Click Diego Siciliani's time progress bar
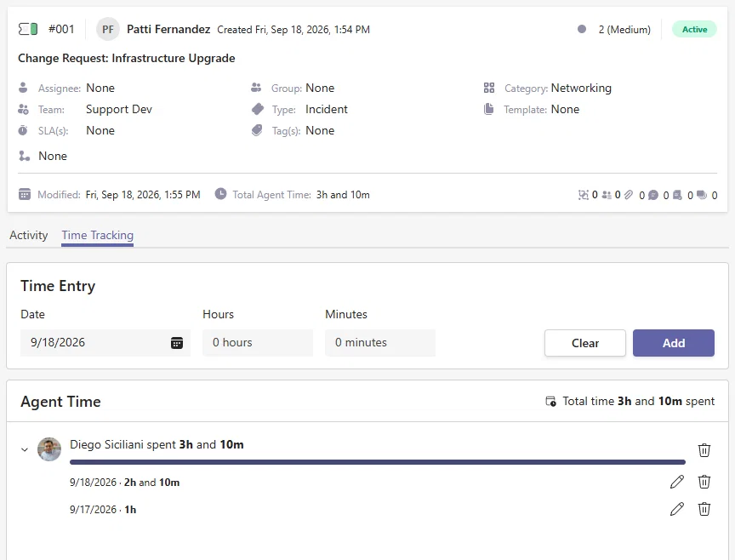The image size is (735, 560). [378, 462]
